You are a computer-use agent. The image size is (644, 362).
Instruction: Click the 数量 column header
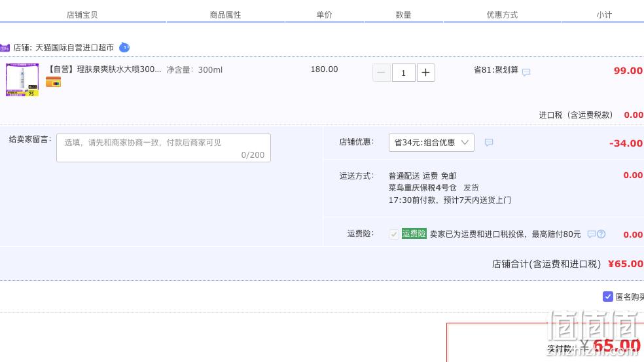point(403,15)
